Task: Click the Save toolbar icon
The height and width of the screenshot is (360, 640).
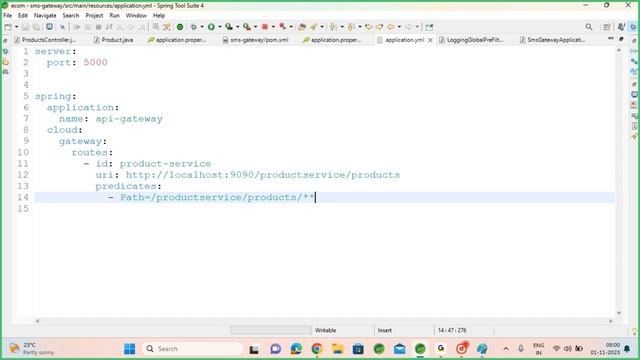Action: click(26, 27)
